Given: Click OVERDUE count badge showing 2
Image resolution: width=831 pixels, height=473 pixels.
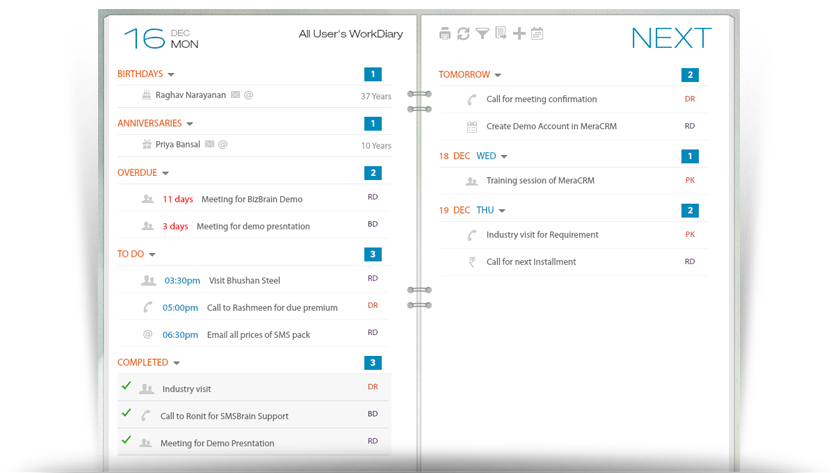Looking at the screenshot, I should pos(373,173).
